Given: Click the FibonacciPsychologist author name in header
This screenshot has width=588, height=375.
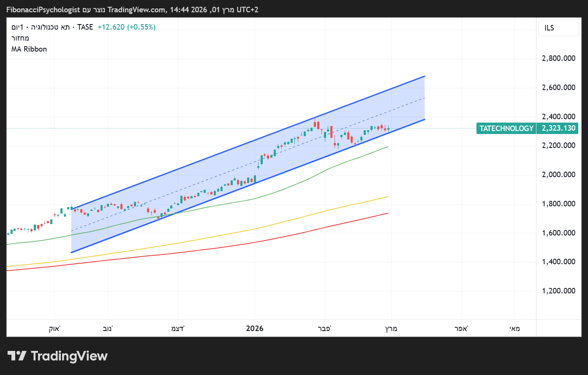Looking at the screenshot, I should [43, 10].
